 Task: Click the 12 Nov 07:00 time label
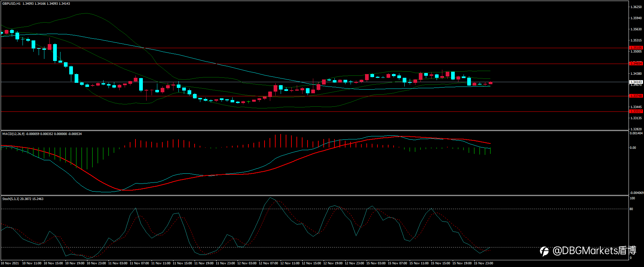coord(268,263)
